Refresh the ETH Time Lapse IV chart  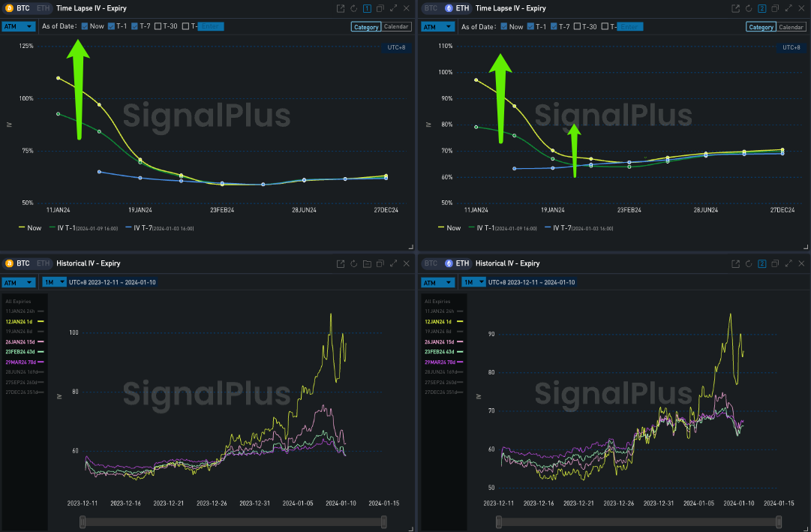pos(748,8)
